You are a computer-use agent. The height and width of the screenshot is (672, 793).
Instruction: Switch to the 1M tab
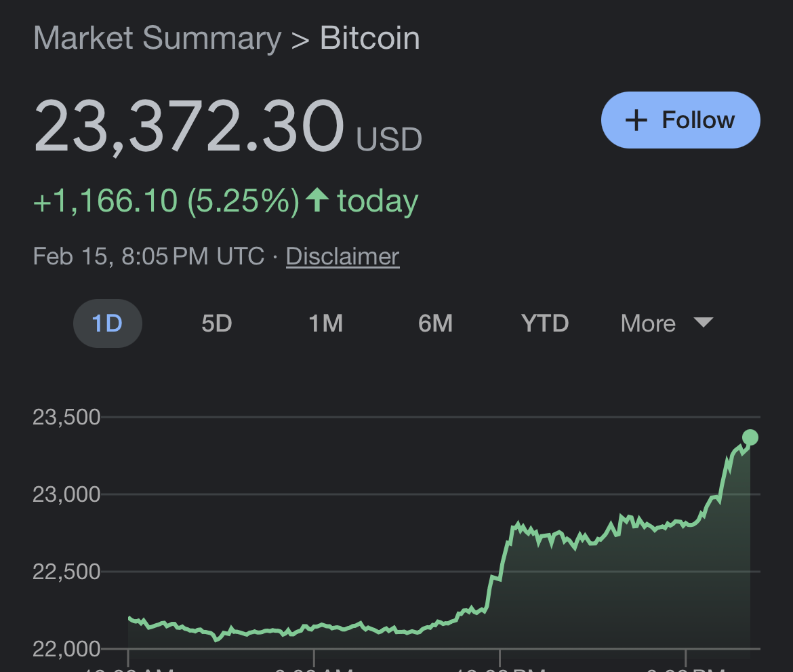pos(325,323)
